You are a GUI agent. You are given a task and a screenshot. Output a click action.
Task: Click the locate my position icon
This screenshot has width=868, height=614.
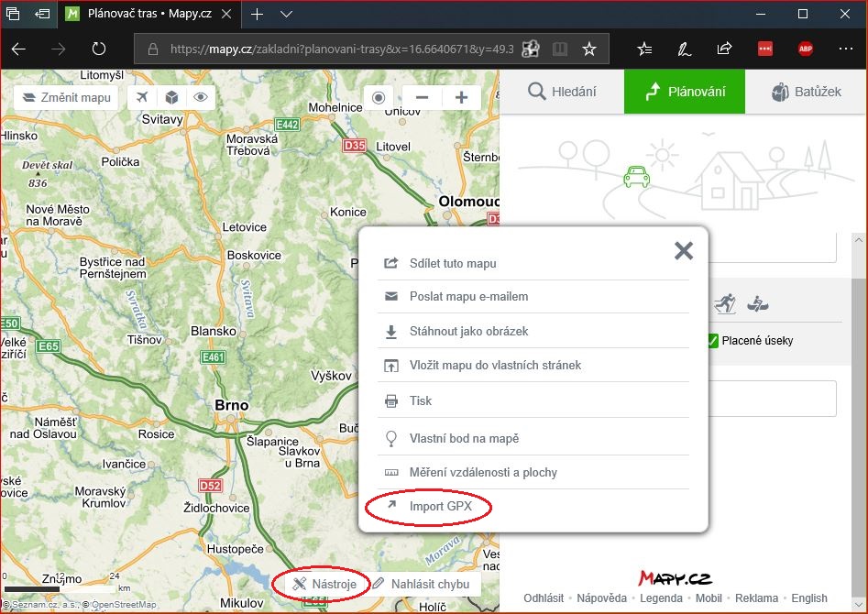point(378,97)
